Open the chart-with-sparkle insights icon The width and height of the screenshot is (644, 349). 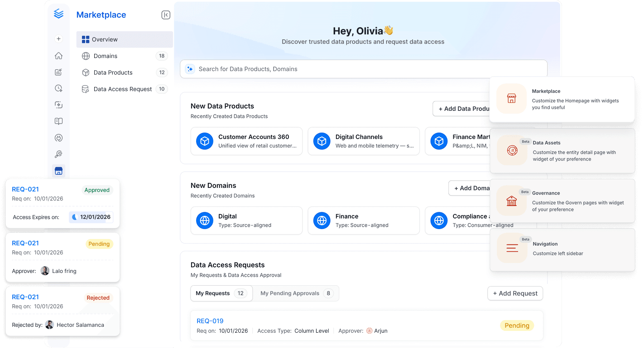tap(58, 72)
